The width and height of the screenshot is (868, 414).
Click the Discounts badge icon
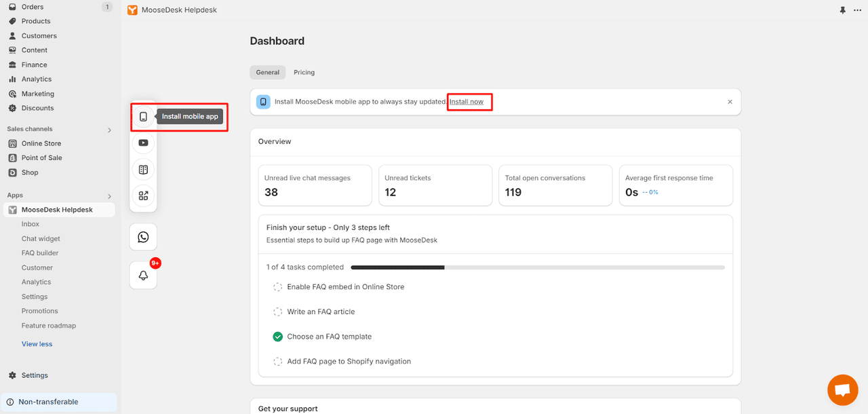click(12, 108)
